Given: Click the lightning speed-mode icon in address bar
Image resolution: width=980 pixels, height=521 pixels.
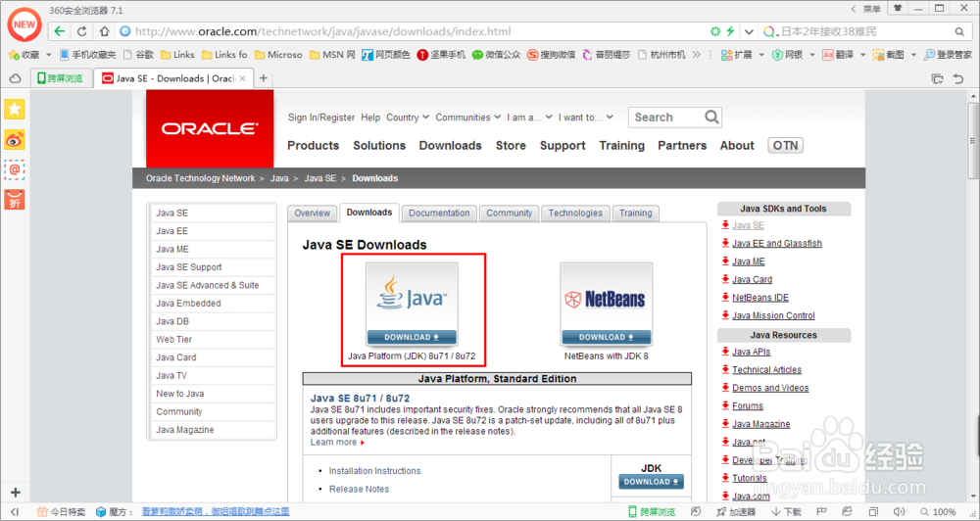Looking at the screenshot, I should [730, 31].
